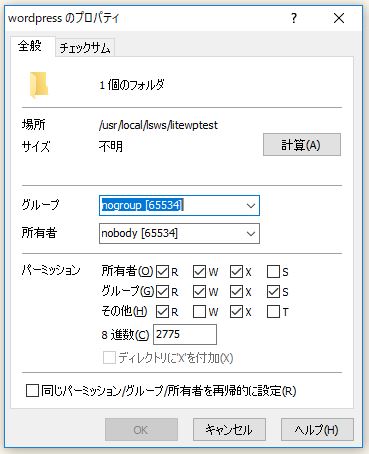
Task: Click the nogroup [65534] group field
Action: tap(179, 206)
